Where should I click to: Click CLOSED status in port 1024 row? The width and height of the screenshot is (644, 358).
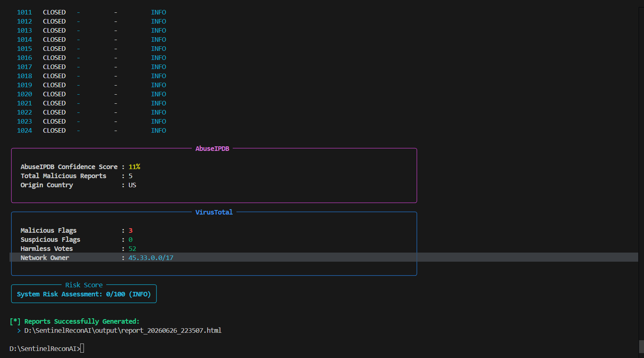click(54, 131)
